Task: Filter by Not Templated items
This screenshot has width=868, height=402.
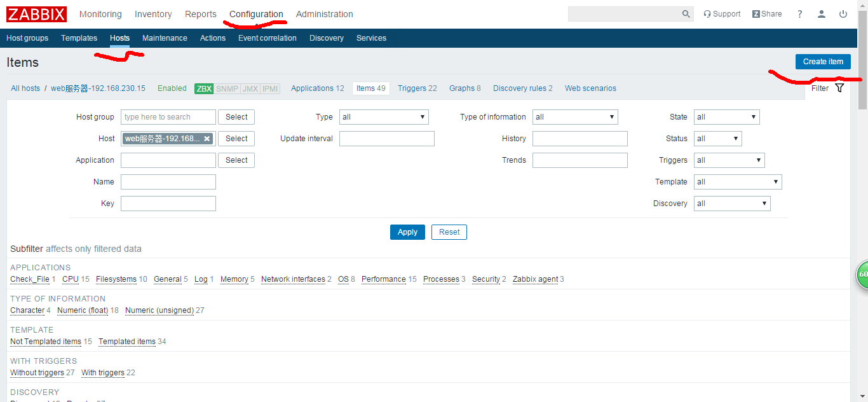Action: point(46,342)
